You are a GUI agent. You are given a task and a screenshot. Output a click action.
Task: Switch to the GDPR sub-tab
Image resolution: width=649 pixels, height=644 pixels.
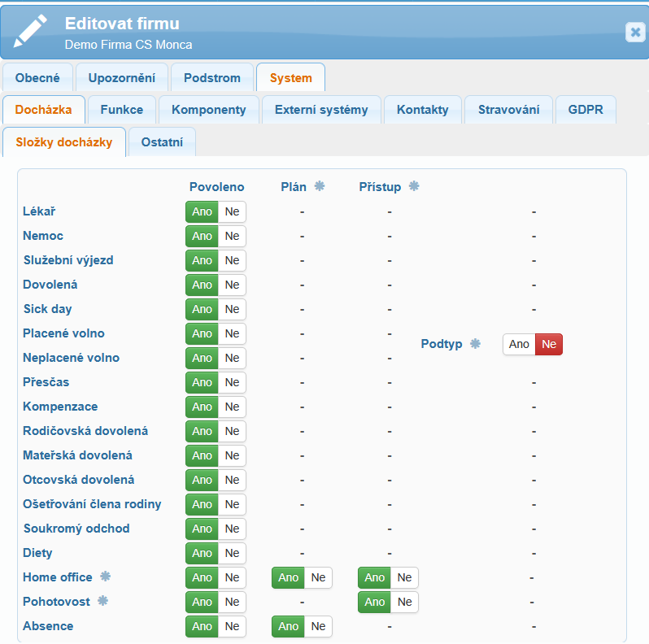586,109
